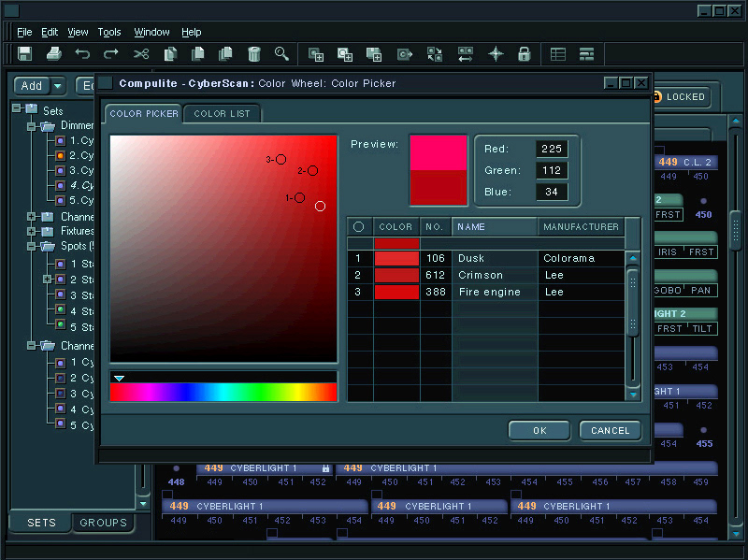The height and width of the screenshot is (560, 748).
Task: Click the Add button
Action: [32, 86]
